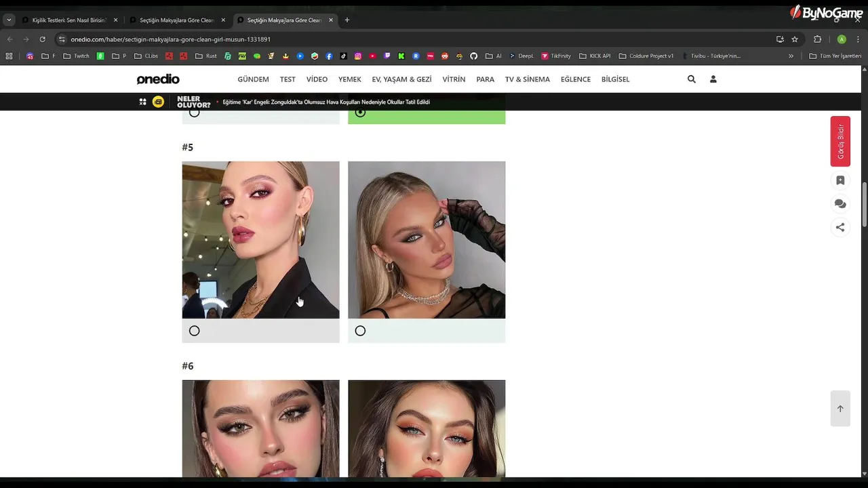Bookmark the article with the side bookmark icon
Screen dimensions: 868x488
point(840,180)
